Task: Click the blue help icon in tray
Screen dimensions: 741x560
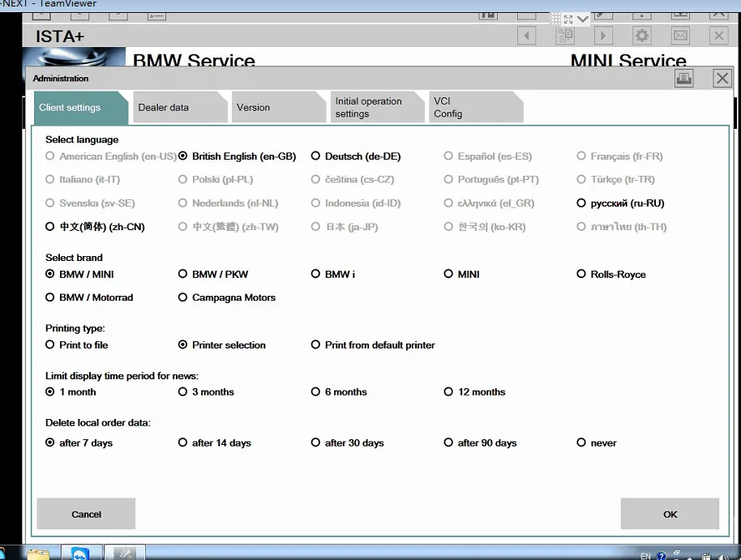Action: click(662, 556)
